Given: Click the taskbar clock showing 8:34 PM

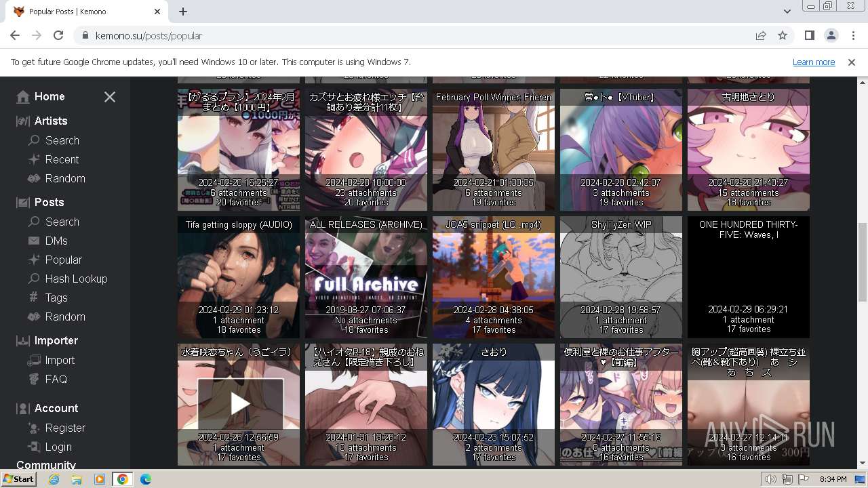Looking at the screenshot, I should tap(833, 479).
